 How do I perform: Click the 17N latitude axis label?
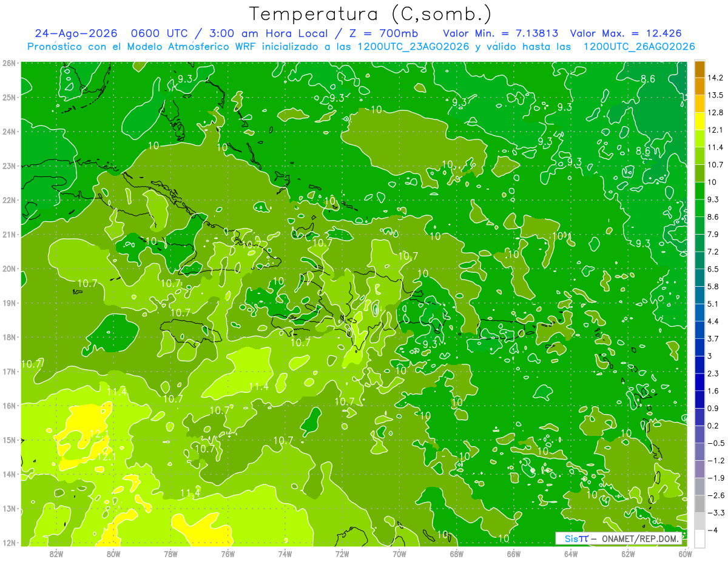[9, 371]
